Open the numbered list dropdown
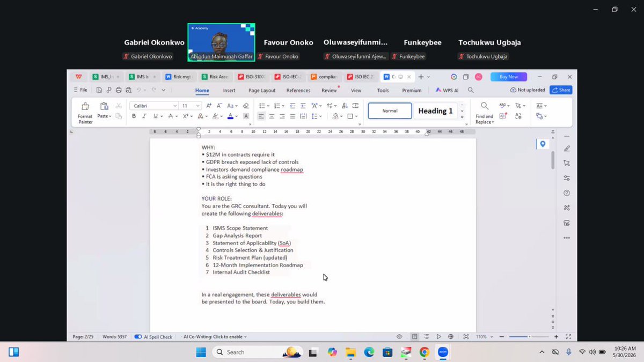 click(283, 106)
